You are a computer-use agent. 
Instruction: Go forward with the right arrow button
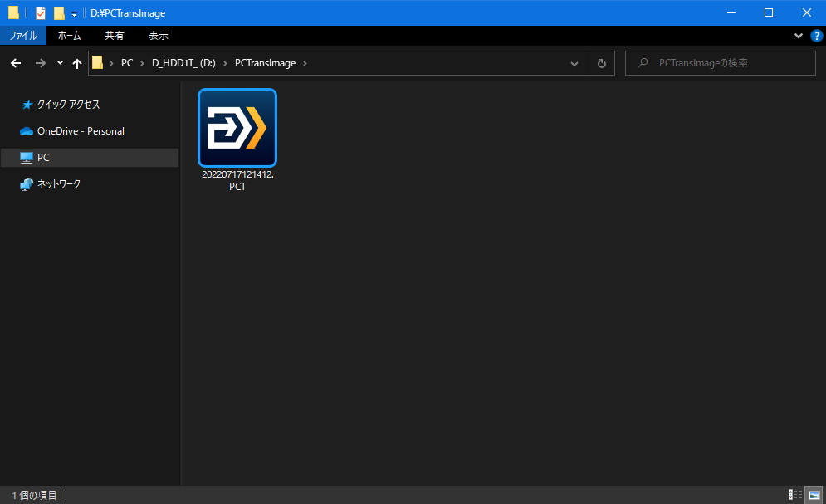pyautogui.click(x=41, y=63)
